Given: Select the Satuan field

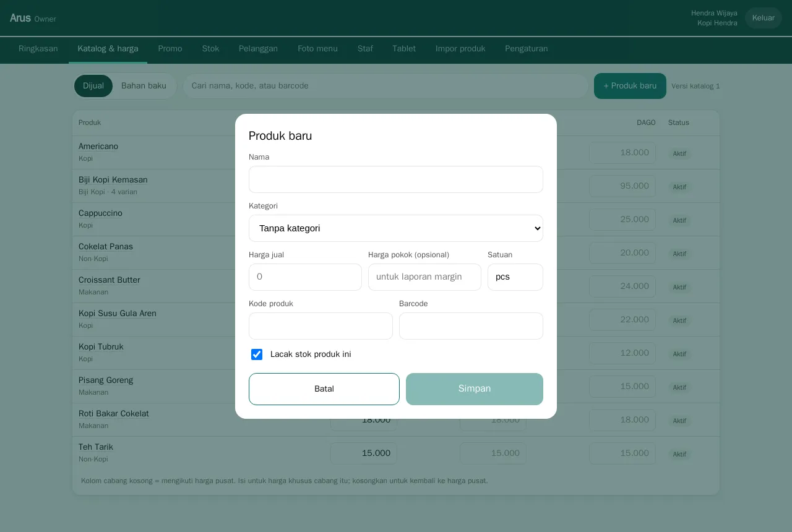Looking at the screenshot, I should 515,277.
